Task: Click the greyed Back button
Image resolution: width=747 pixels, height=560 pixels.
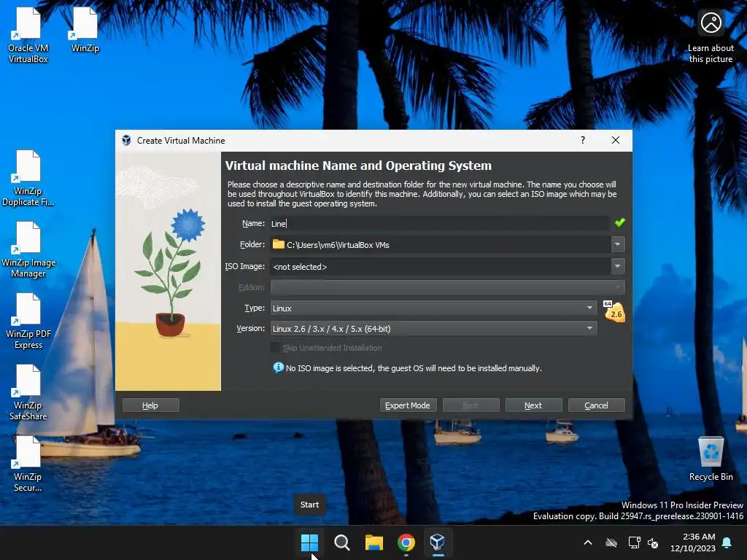Action: [471, 405]
